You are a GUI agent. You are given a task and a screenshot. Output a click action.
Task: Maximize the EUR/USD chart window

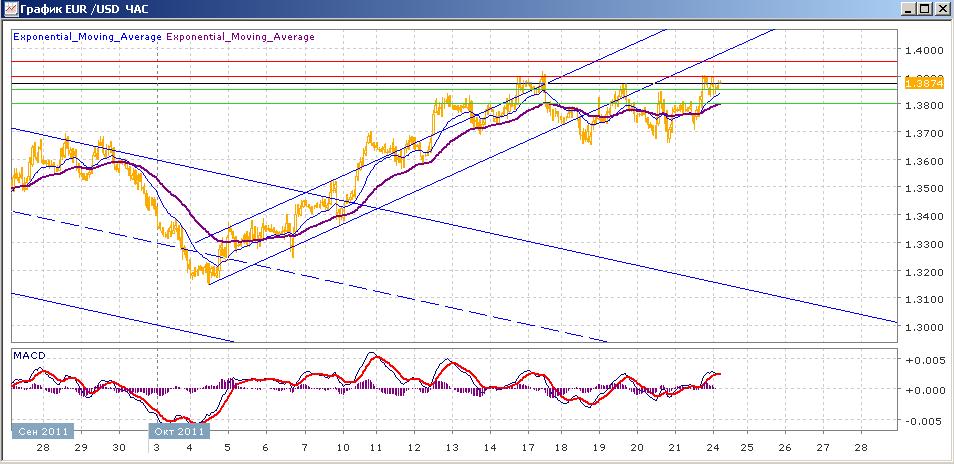(925, 9)
